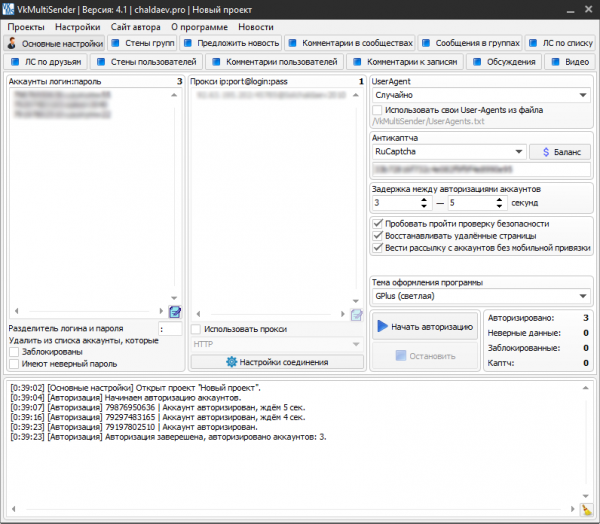Click the Баланс button
Viewport: 600px width, 524px height.
(560, 152)
